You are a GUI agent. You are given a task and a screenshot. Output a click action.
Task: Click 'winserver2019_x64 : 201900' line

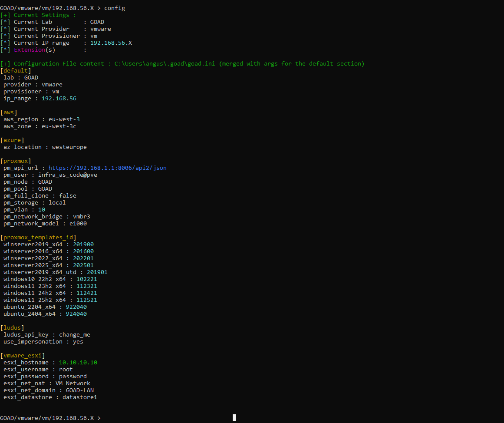pos(49,245)
